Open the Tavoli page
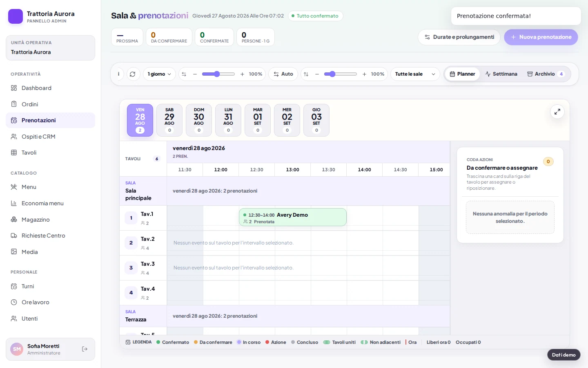The width and height of the screenshot is (588, 368). [x=50, y=153]
